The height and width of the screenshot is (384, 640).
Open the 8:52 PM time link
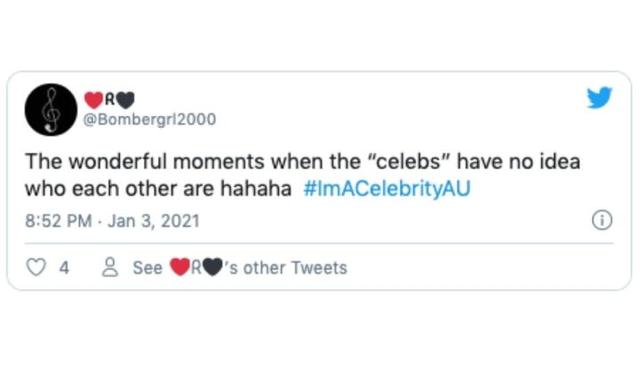coord(58,221)
